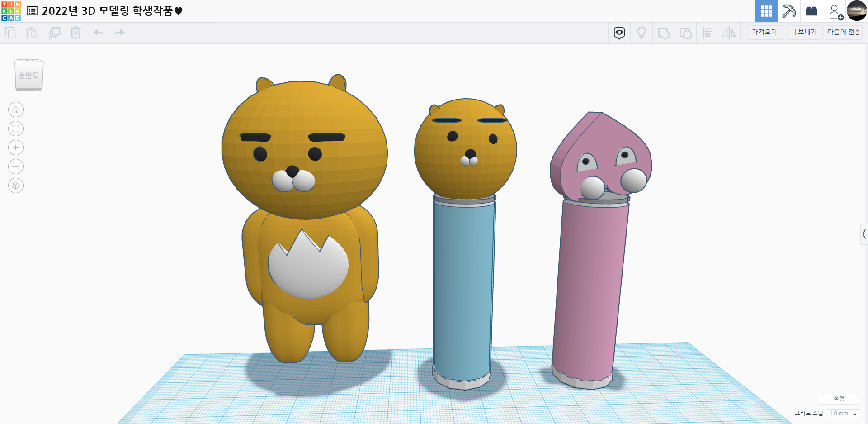Open the Notes tool icon
Screen dimensions: 868x424
point(619,33)
